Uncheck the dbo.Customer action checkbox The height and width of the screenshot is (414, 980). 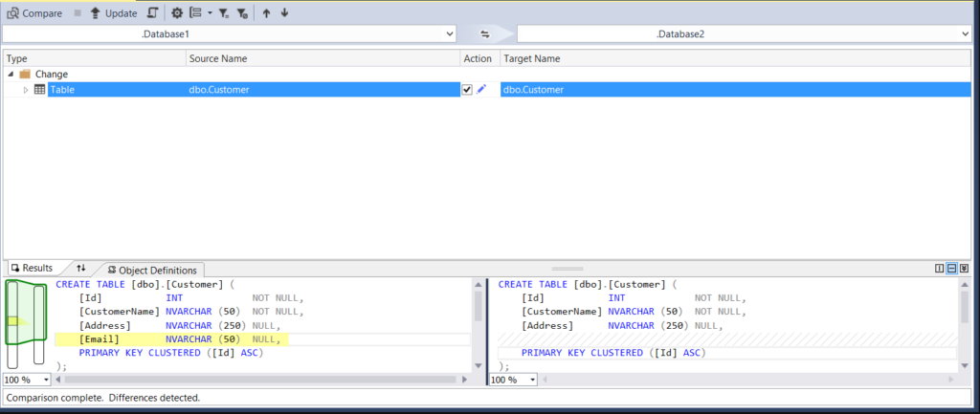467,90
